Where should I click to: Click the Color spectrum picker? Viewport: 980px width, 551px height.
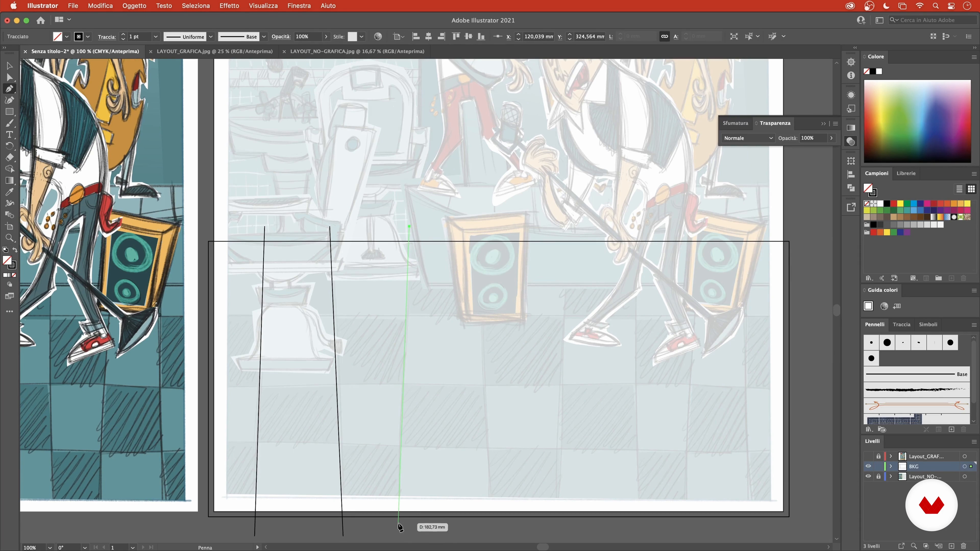point(917,121)
